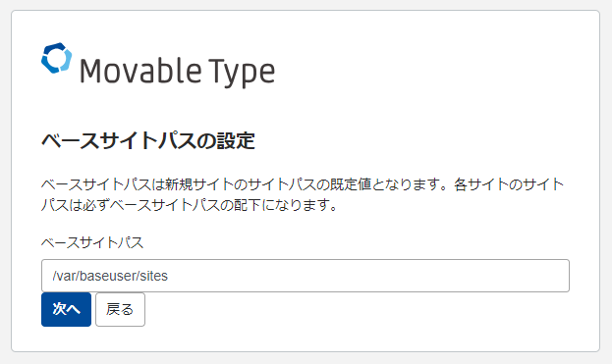Click the word "Type" in the logo
This screenshot has height=364, width=612.
pyautogui.click(x=242, y=73)
